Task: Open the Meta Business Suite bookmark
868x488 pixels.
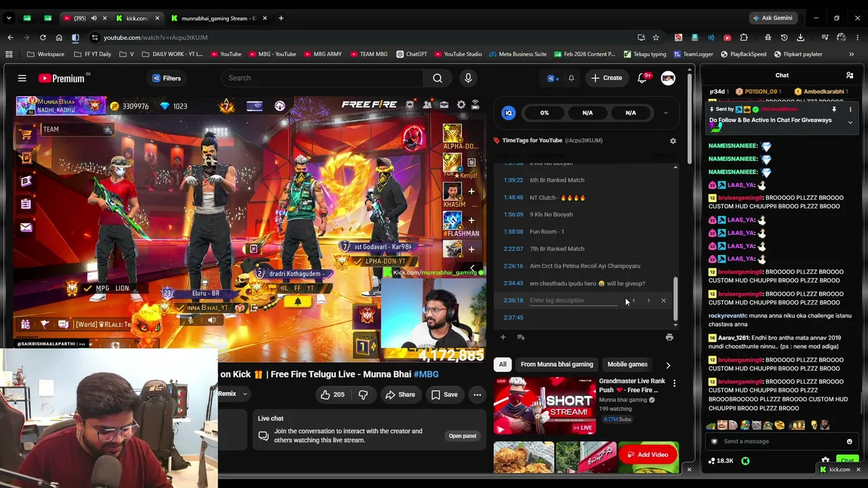Action: [517, 54]
